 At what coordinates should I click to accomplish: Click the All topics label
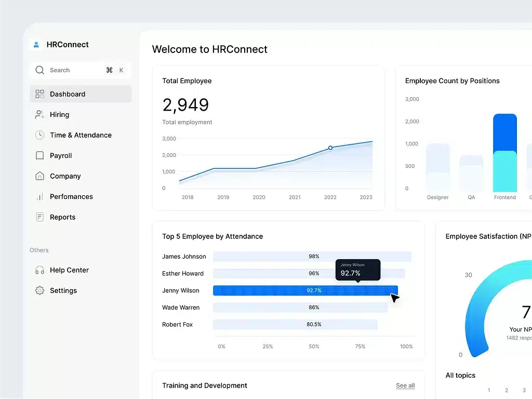(460, 375)
